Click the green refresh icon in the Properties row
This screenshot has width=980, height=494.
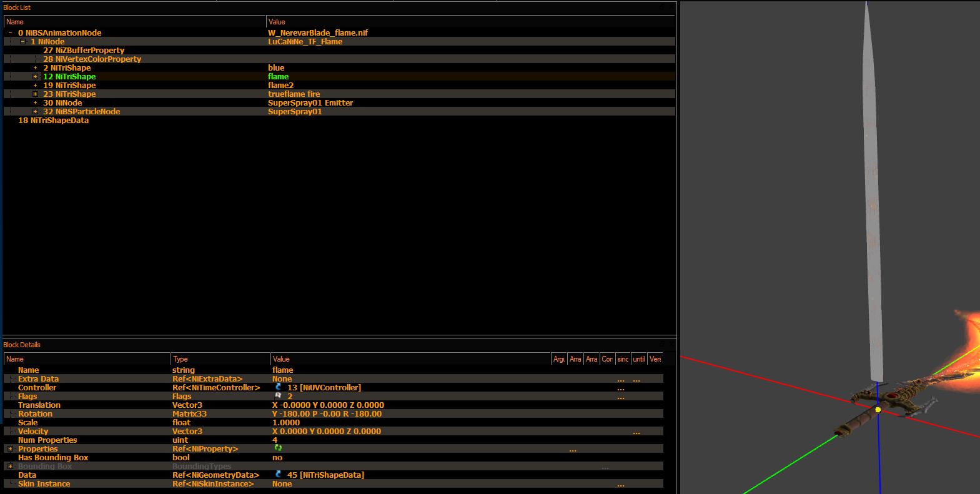[278, 448]
